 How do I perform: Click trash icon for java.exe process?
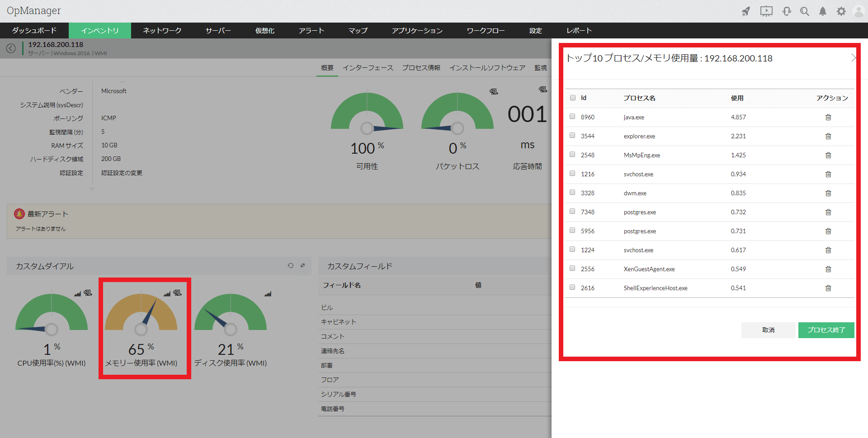(x=828, y=117)
